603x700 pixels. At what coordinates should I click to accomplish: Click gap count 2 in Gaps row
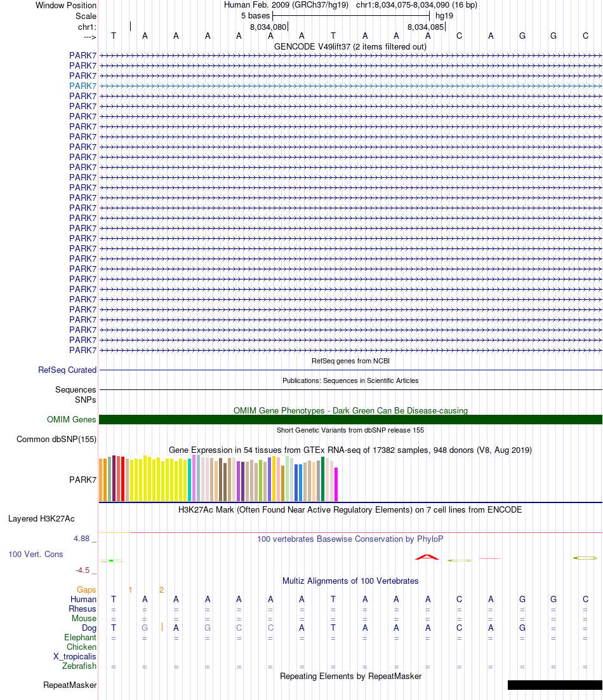[x=161, y=589]
